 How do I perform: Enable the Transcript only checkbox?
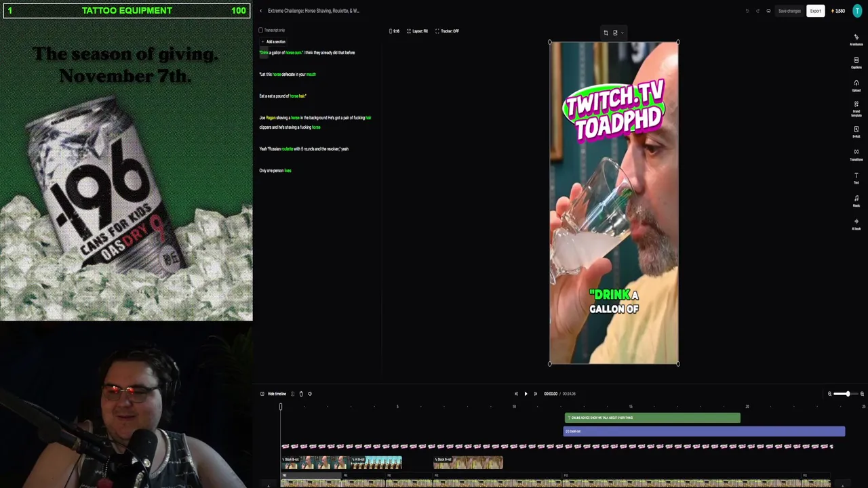coord(260,30)
